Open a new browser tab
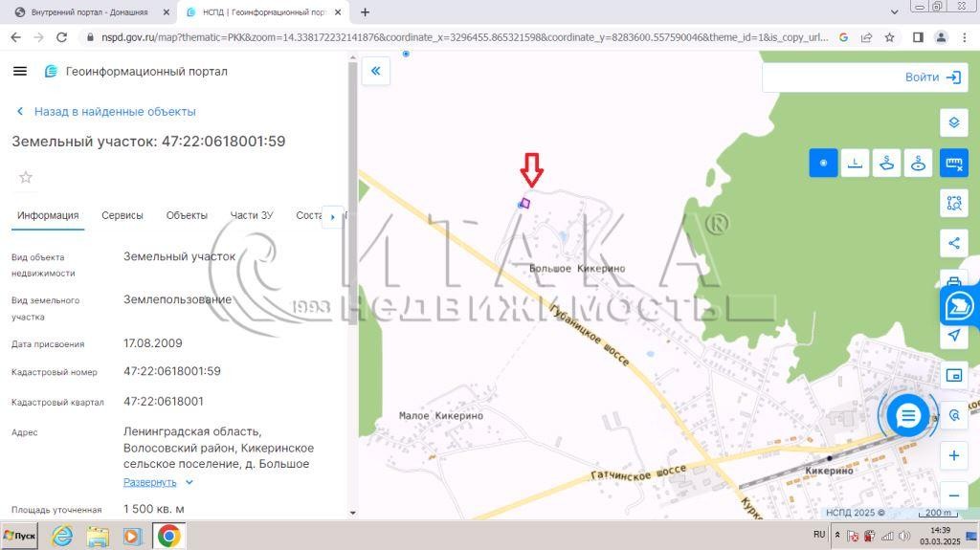This screenshot has width=980, height=550. click(x=365, y=11)
